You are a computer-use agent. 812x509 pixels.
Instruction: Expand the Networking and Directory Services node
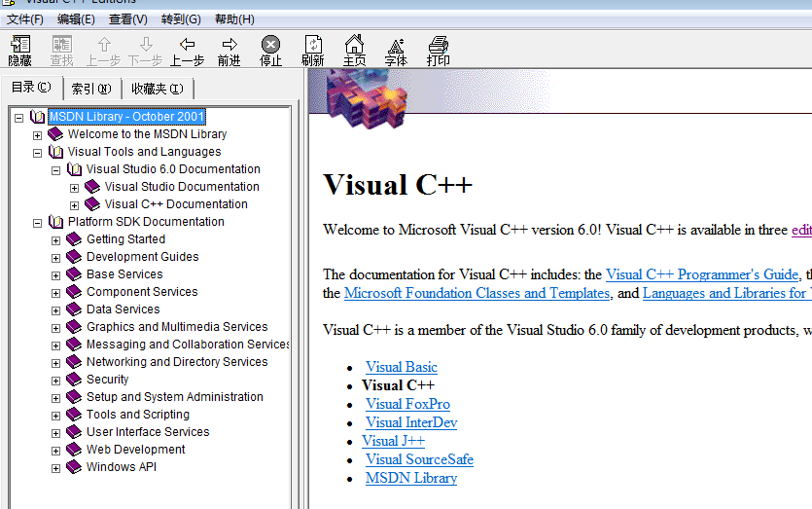click(x=56, y=363)
